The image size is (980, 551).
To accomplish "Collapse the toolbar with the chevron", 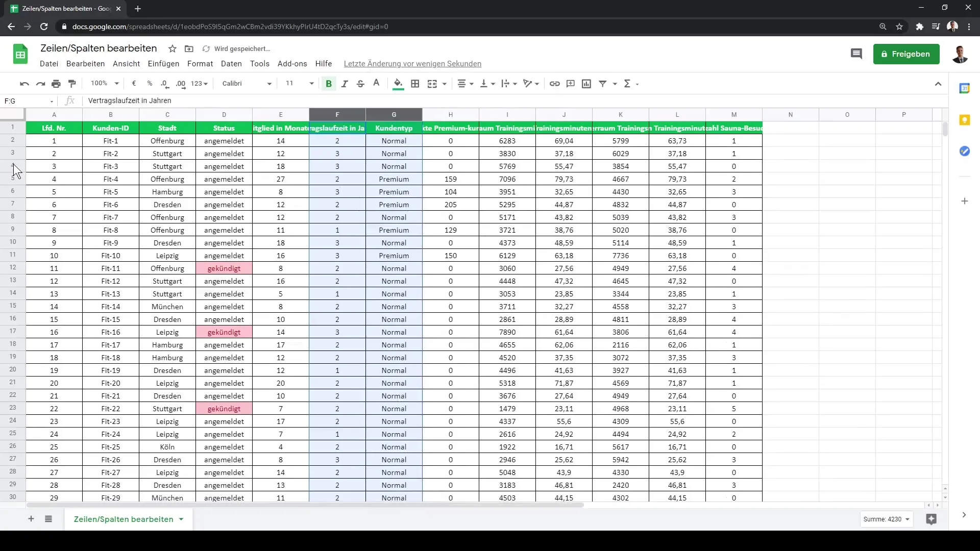I will tap(938, 84).
